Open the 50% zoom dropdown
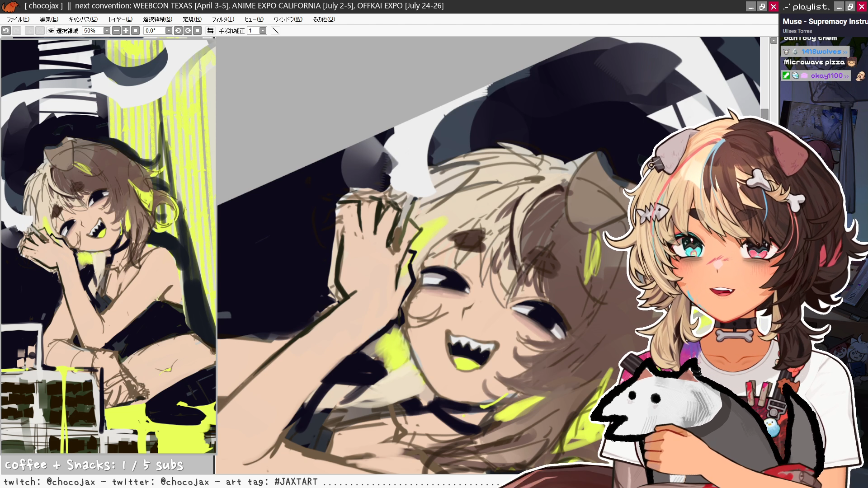Image resolution: width=868 pixels, height=488 pixels. tap(107, 31)
